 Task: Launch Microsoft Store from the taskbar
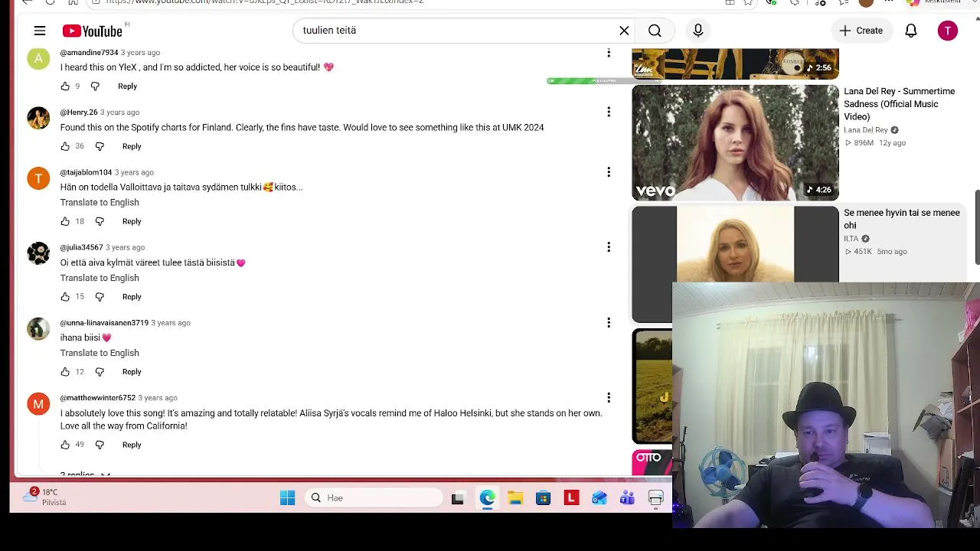pyautogui.click(x=543, y=498)
